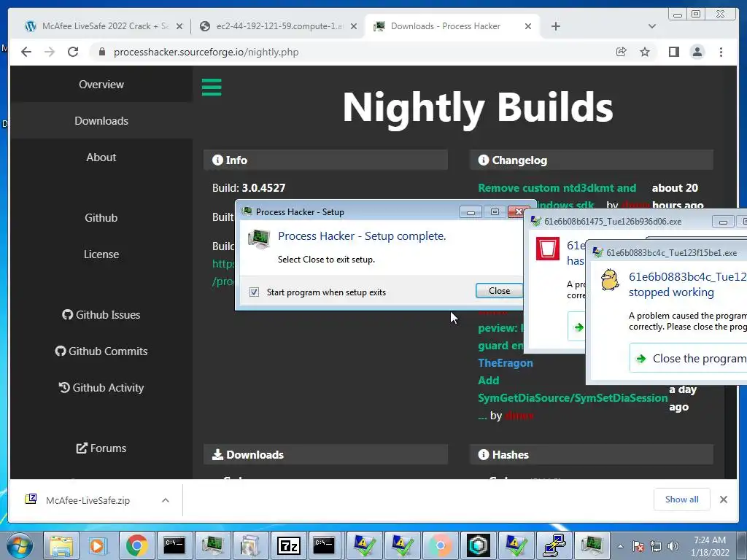This screenshot has width=747, height=560.
Task: Switch to Google Chrome in the taskbar
Action: point(136,545)
